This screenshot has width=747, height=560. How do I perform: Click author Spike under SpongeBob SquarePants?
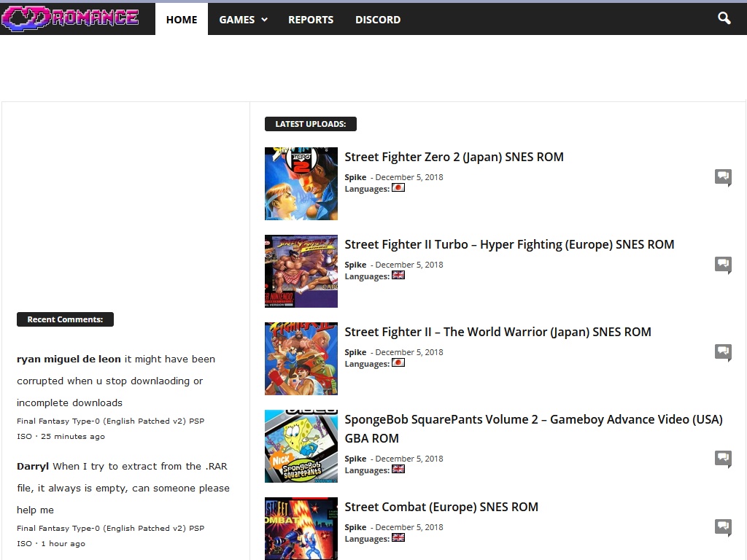click(x=355, y=459)
